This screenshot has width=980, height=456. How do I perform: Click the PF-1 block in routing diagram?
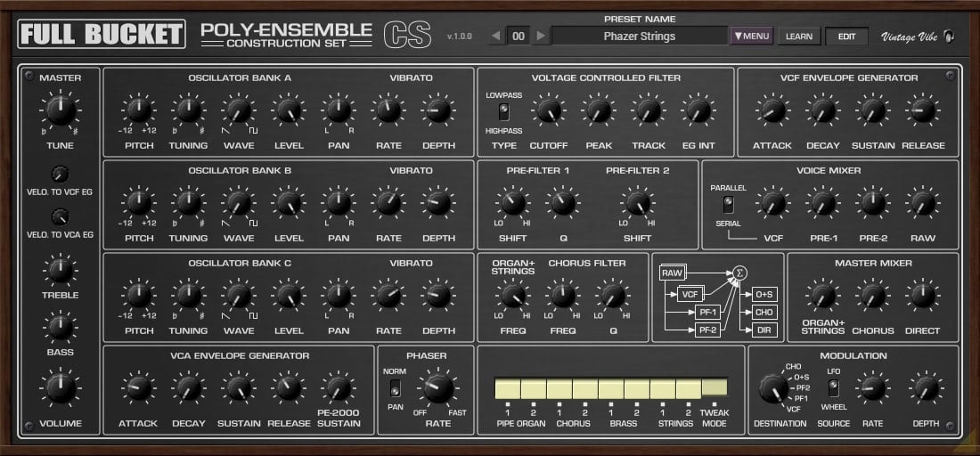pyautogui.click(x=707, y=313)
